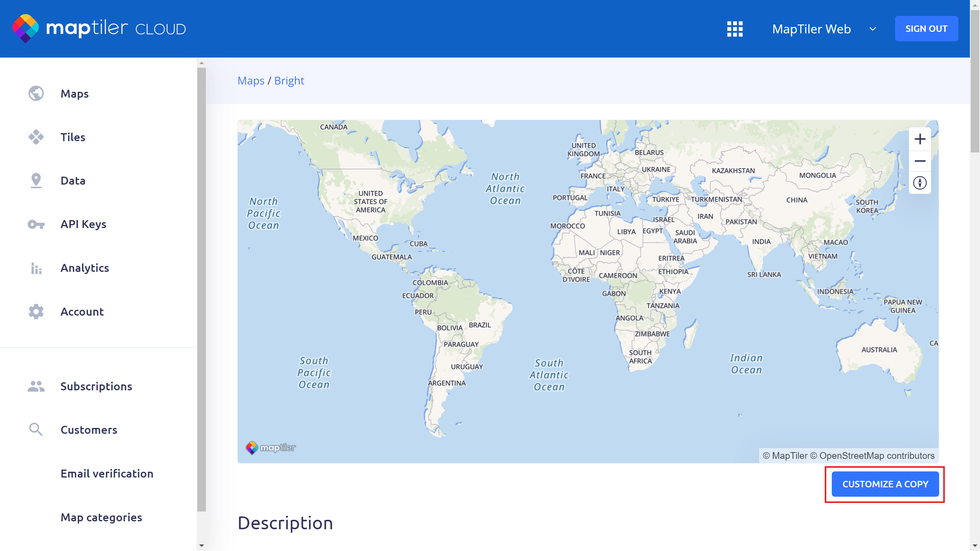The height and width of the screenshot is (551, 980).
Task: Zoom in with the map plus button
Action: pyautogui.click(x=919, y=139)
